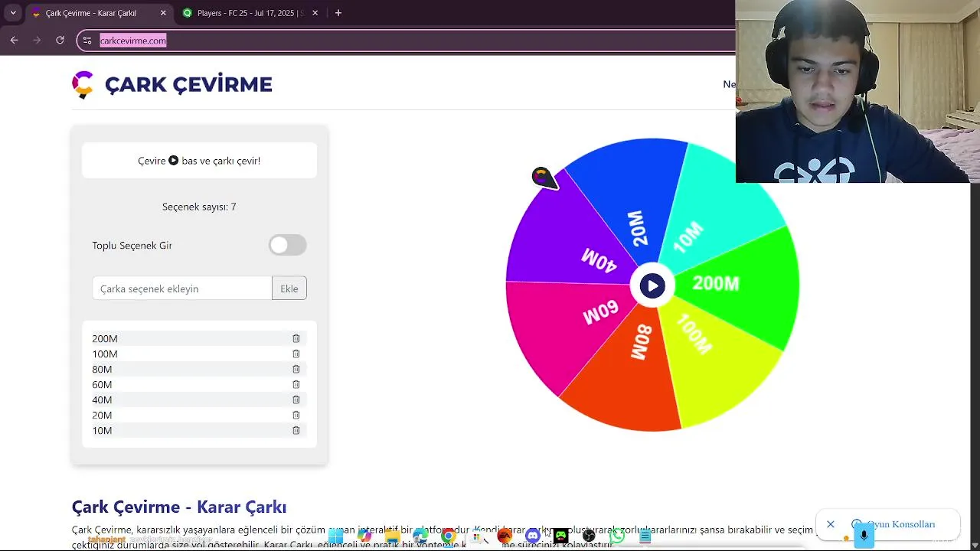The width and height of the screenshot is (980, 551).
Task: Reload the current page
Action: [x=60, y=40]
